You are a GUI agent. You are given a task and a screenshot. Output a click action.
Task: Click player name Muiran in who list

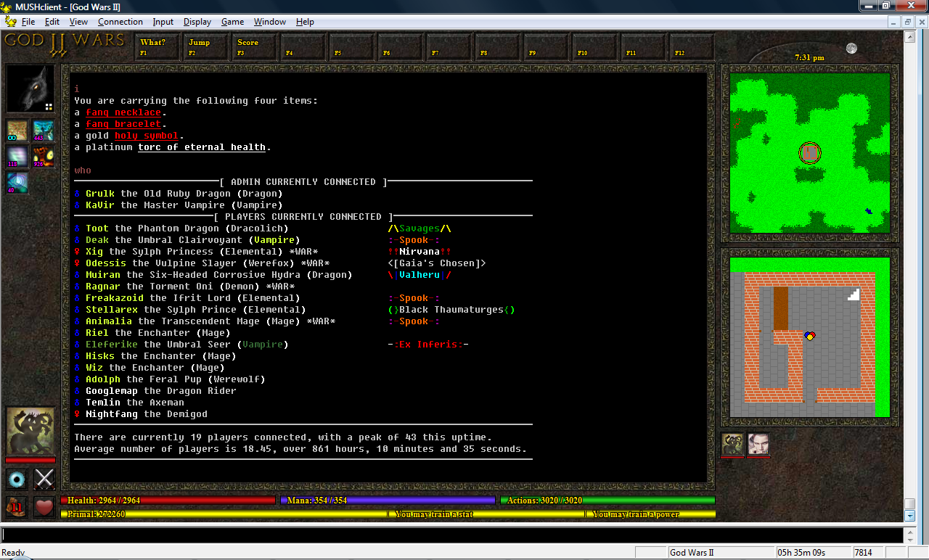pyautogui.click(x=103, y=275)
